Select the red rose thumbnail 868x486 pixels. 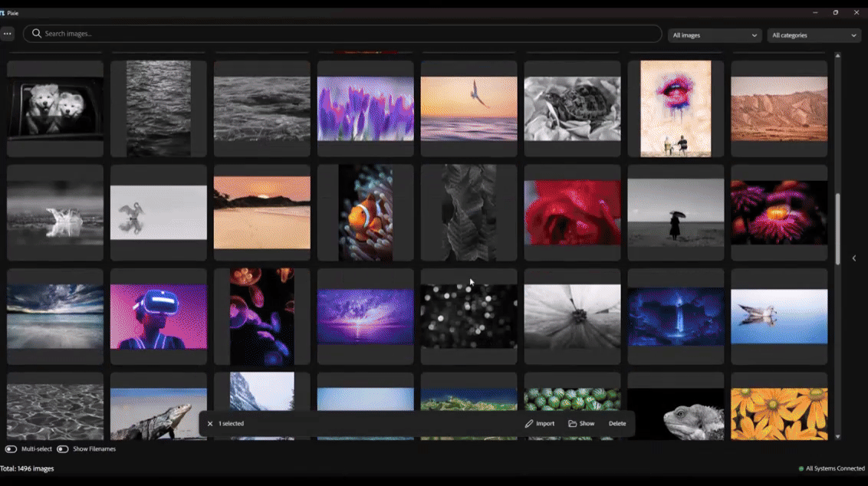[572, 213]
